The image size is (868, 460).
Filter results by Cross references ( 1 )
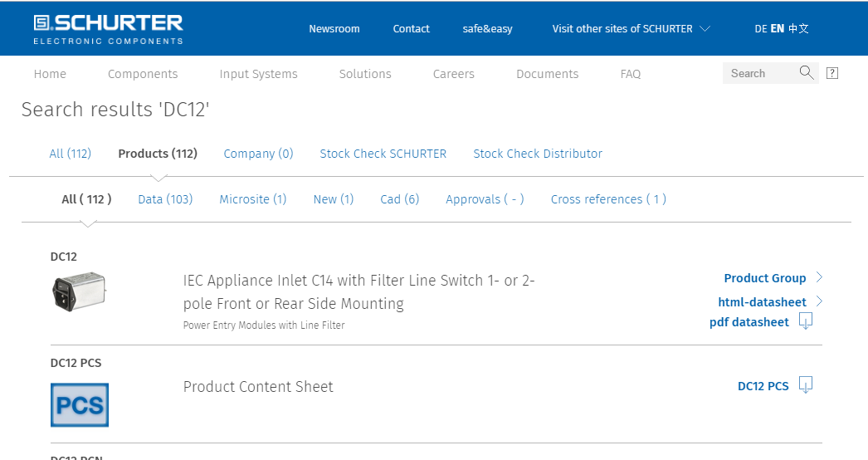pos(608,199)
